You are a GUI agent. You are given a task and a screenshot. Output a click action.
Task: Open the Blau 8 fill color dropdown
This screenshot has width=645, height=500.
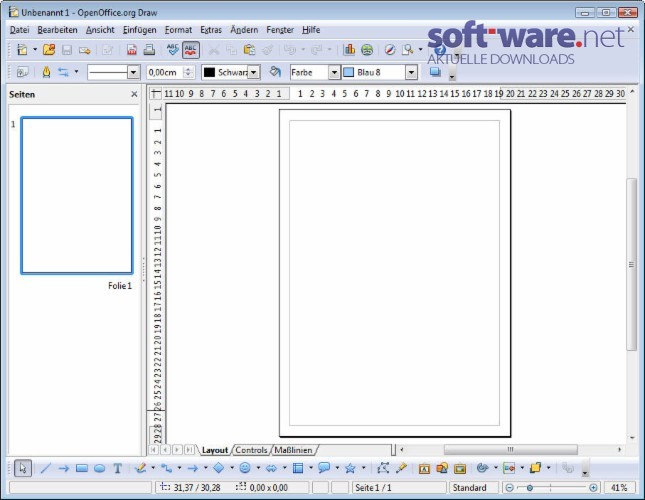click(x=411, y=72)
